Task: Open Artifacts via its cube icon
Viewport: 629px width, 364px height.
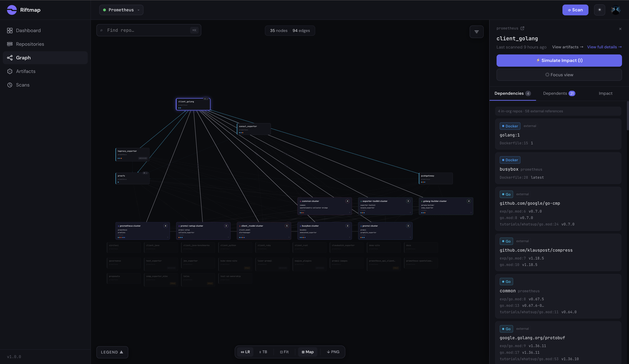Action: point(10,71)
